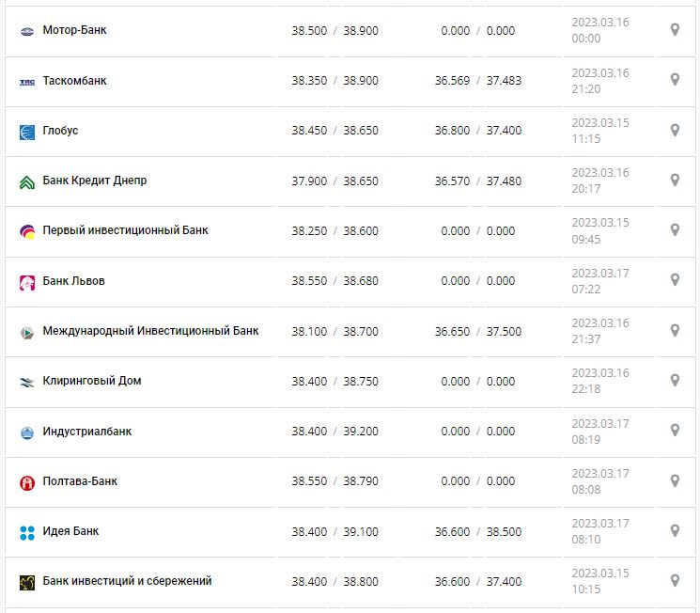Click Глобус timestamp 2023.03.15 11:15
This screenshot has width=700, height=613.
(600, 131)
